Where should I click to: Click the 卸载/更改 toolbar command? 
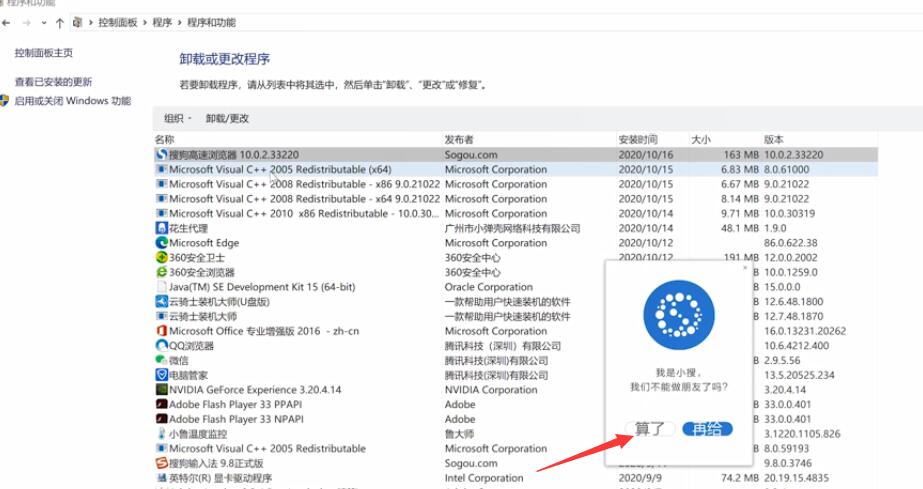pyautogui.click(x=227, y=118)
